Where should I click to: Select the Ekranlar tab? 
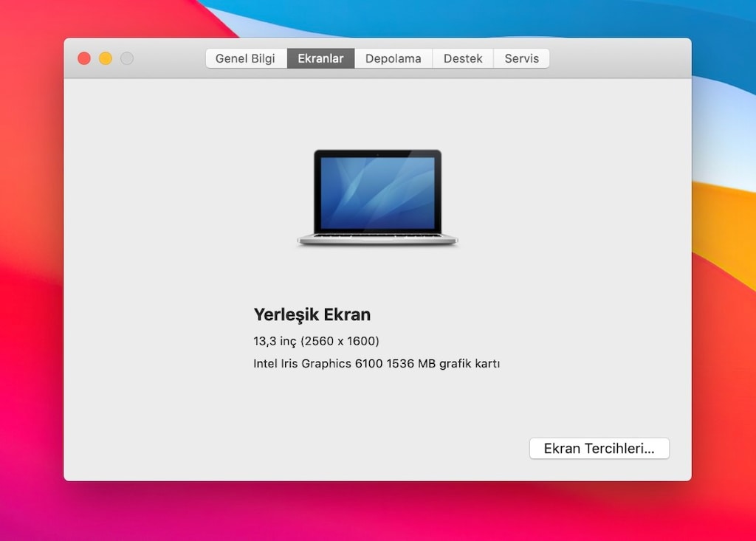point(320,58)
